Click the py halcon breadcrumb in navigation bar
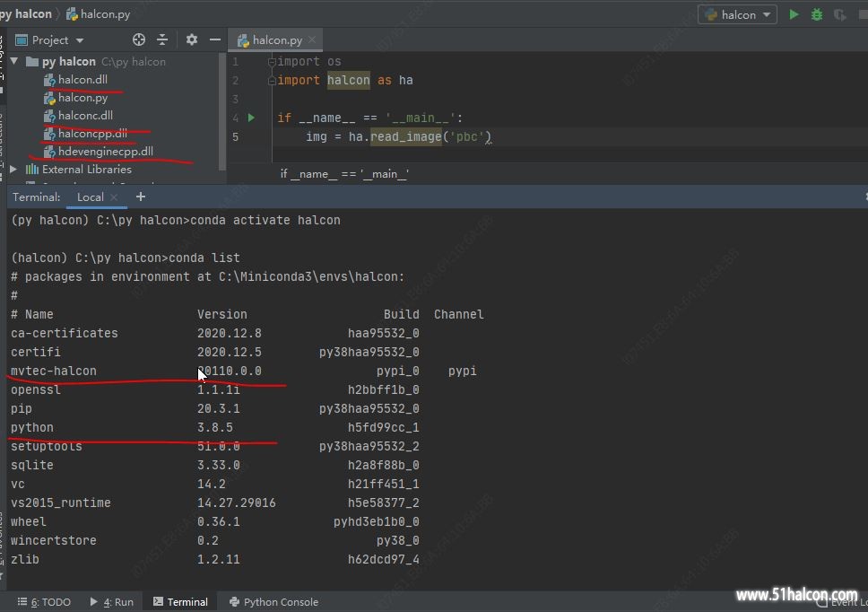The width and height of the screenshot is (868, 612). [x=26, y=13]
